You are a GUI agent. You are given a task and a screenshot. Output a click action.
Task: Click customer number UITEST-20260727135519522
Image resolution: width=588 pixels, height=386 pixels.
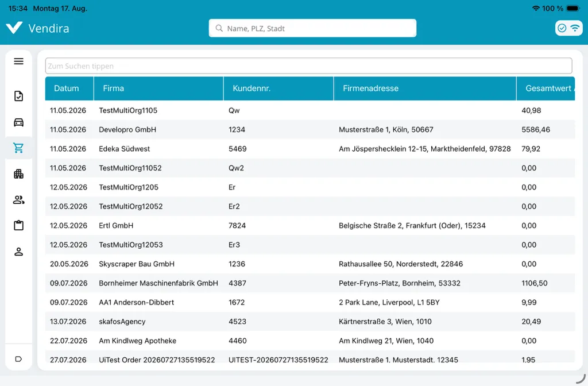(278, 360)
